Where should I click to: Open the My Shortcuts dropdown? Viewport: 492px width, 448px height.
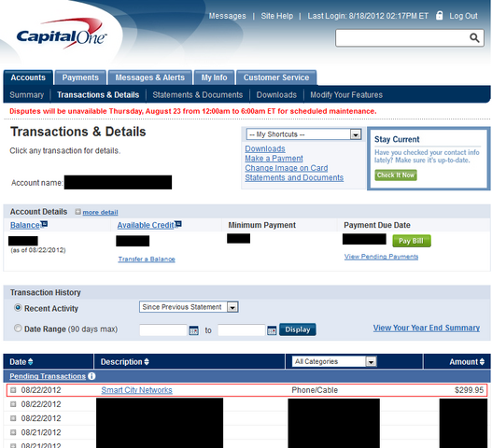point(303,134)
